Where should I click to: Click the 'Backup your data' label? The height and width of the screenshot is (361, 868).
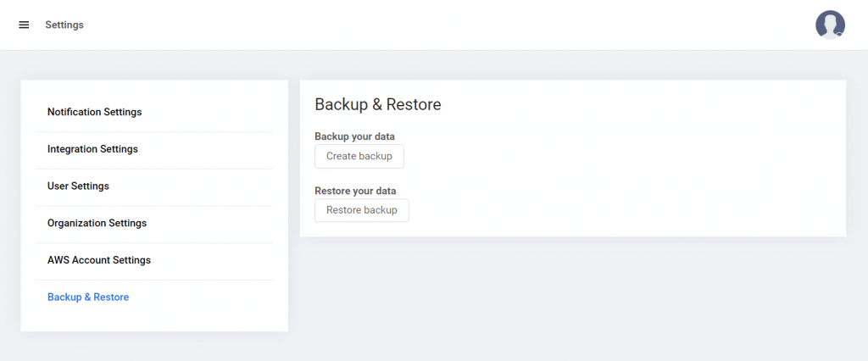tap(354, 136)
